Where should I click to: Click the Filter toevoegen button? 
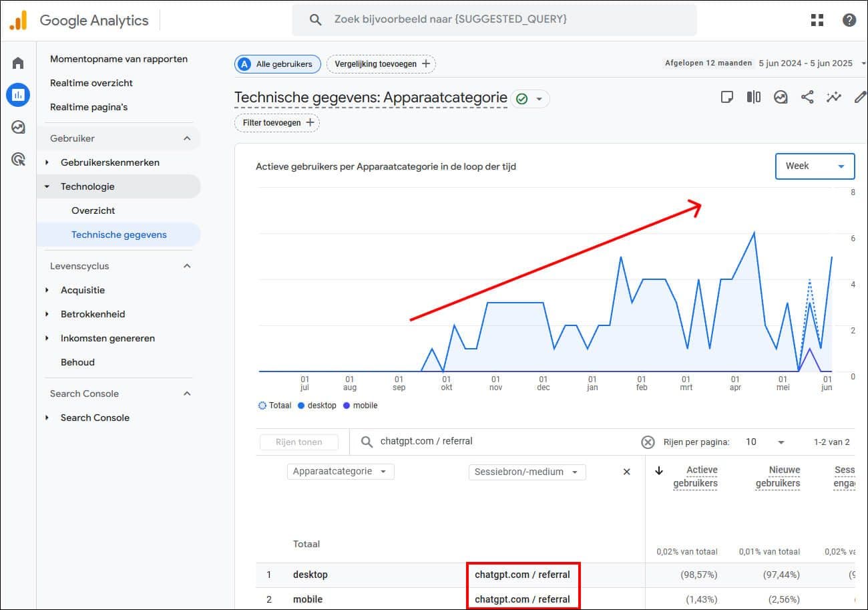tap(276, 123)
